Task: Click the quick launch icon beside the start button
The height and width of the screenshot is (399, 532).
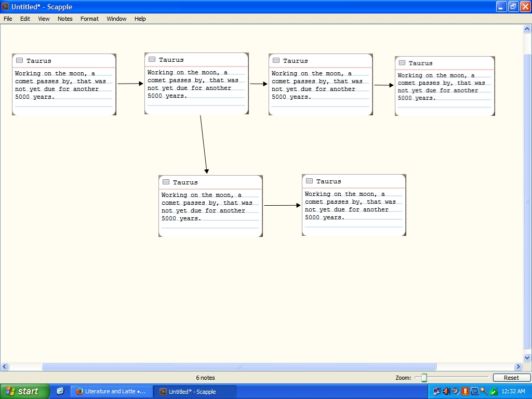Action: pyautogui.click(x=60, y=391)
